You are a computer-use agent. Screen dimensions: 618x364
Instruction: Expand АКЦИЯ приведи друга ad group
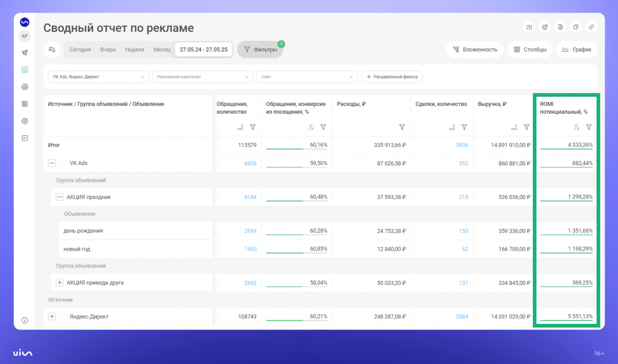tap(59, 283)
